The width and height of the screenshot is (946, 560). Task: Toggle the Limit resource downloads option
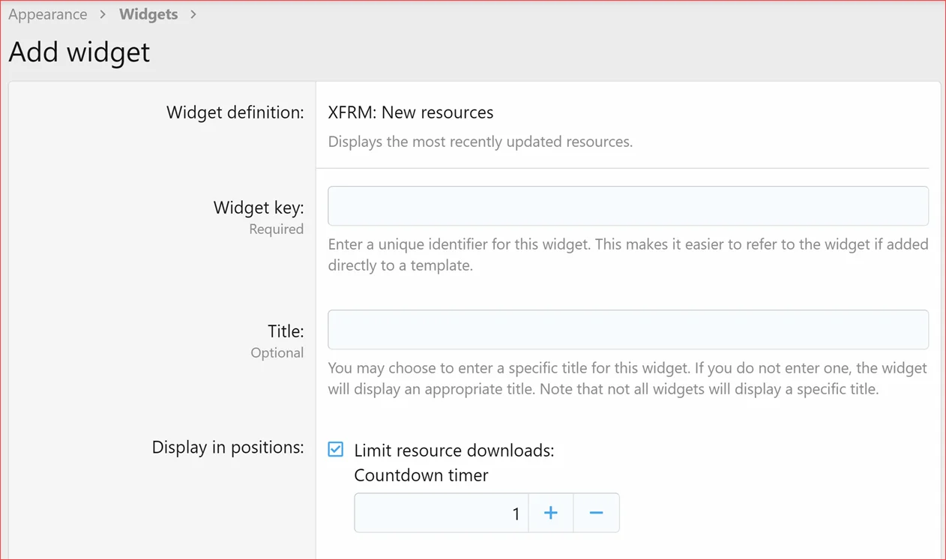coord(335,449)
